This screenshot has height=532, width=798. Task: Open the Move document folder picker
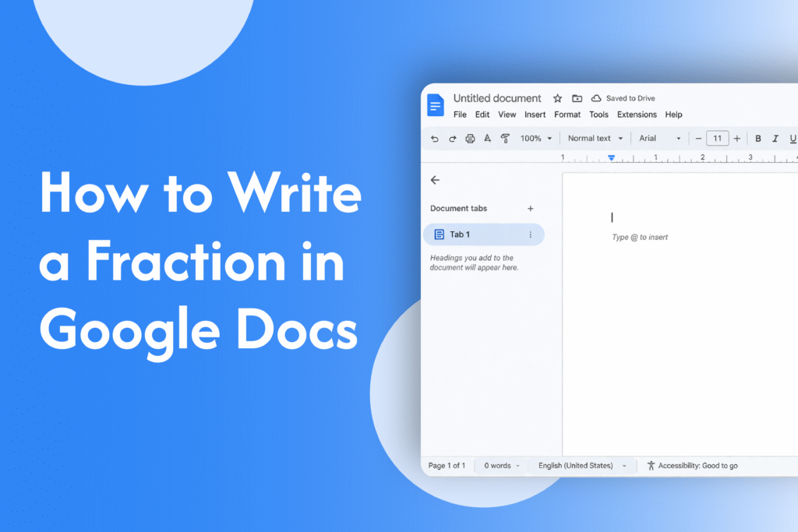577,98
